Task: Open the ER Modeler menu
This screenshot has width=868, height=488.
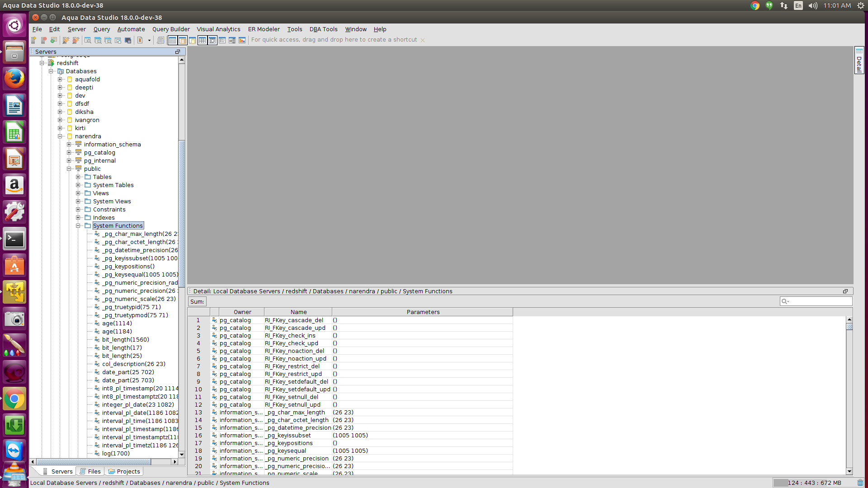Action: point(264,29)
